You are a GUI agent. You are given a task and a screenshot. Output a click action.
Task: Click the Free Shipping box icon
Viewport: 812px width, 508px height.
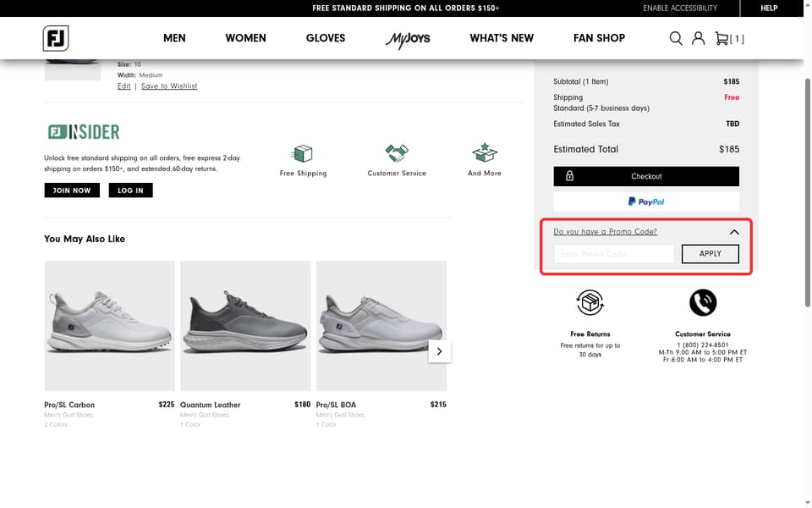[303, 154]
